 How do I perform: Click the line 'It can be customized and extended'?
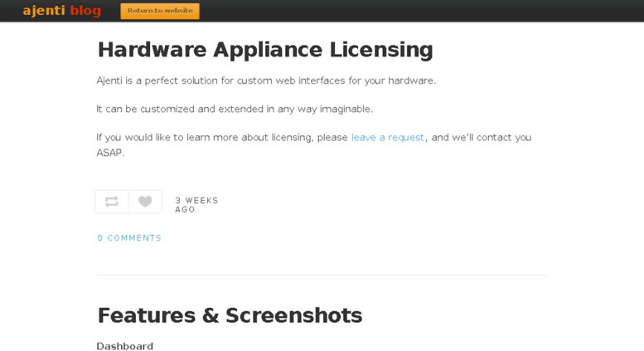pos(235,109)
